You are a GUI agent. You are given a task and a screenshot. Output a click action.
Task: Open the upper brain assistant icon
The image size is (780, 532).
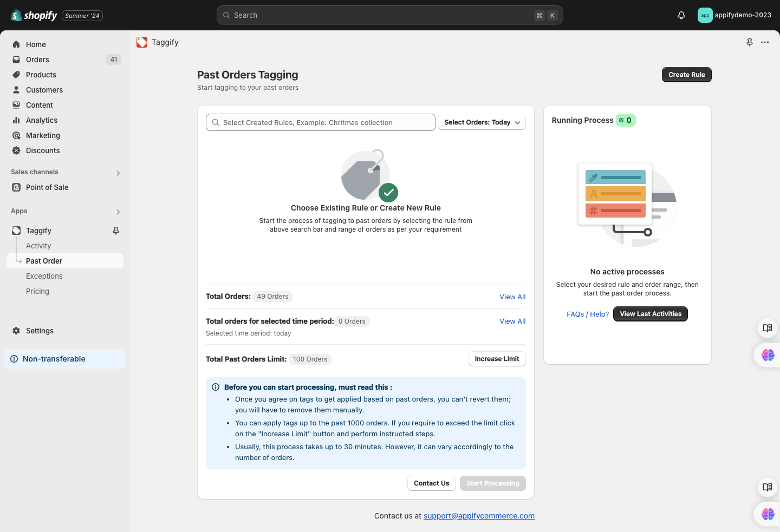click(768, 355)
